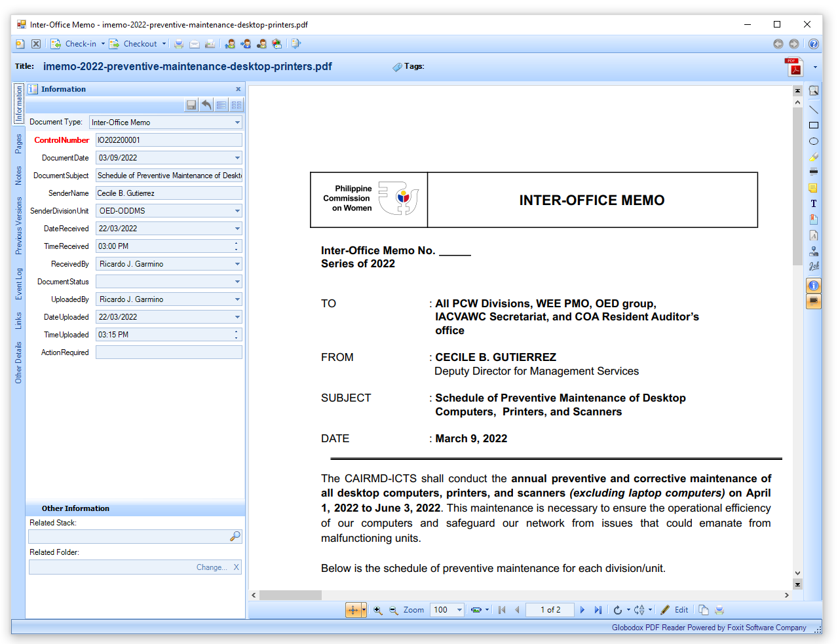Click the forward navigation arrow at top right
838x644 pixels.
[x=794, y=44]
